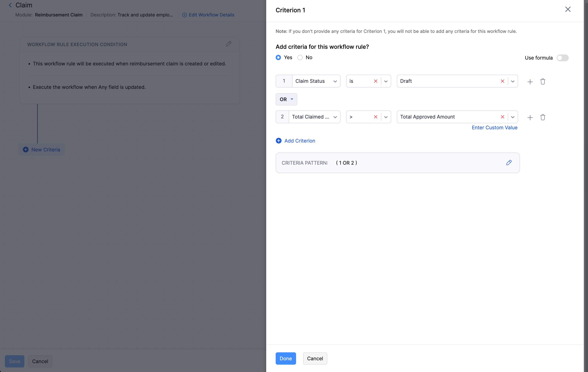Click the (1 OR 2) criteria pattern text
The height and width of the screenshot is (372, 588).
[x=347, y=163]
